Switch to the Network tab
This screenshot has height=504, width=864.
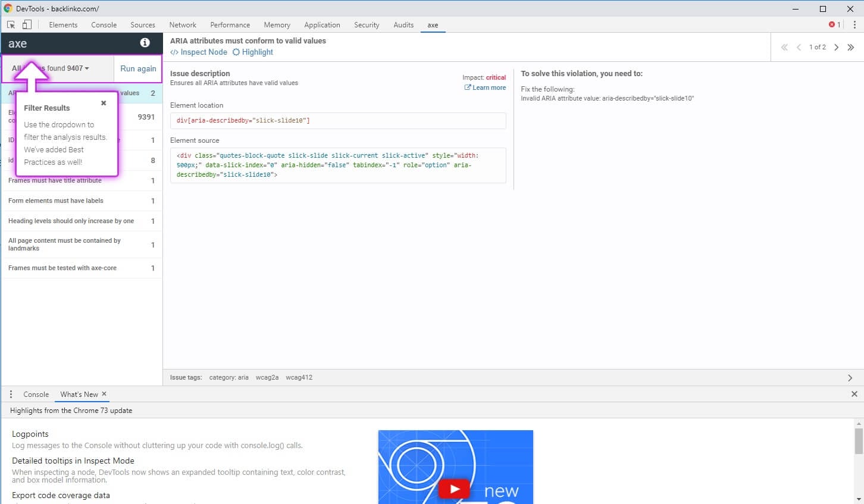point(183,25)
